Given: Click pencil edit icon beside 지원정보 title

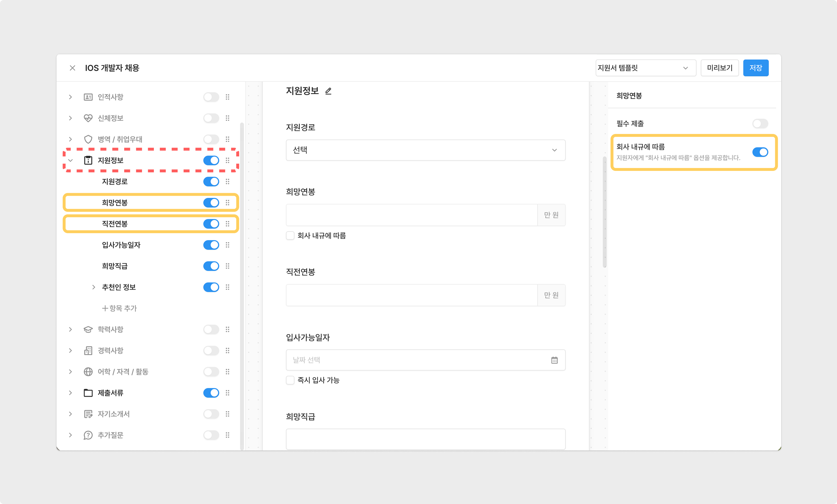Looking at the screenshot, I should pyautogui.click(x=328, y=91).
